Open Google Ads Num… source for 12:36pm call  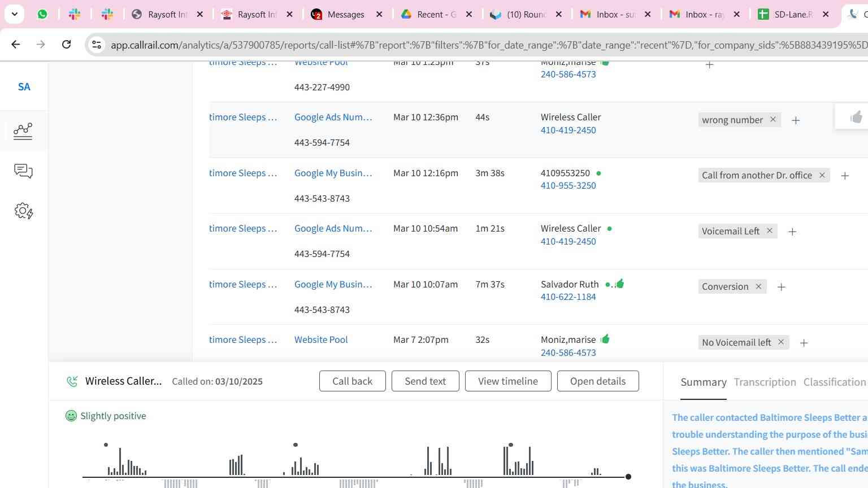(333, 117)
